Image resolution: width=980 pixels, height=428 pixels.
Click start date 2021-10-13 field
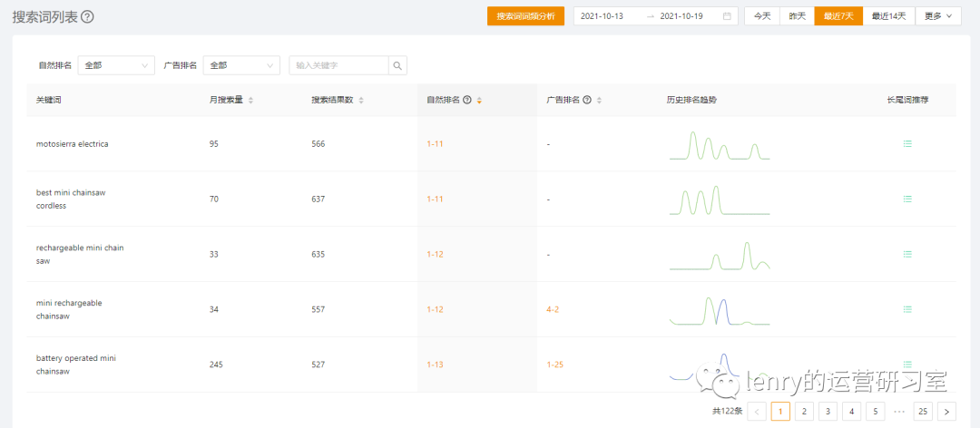[602, 16]
